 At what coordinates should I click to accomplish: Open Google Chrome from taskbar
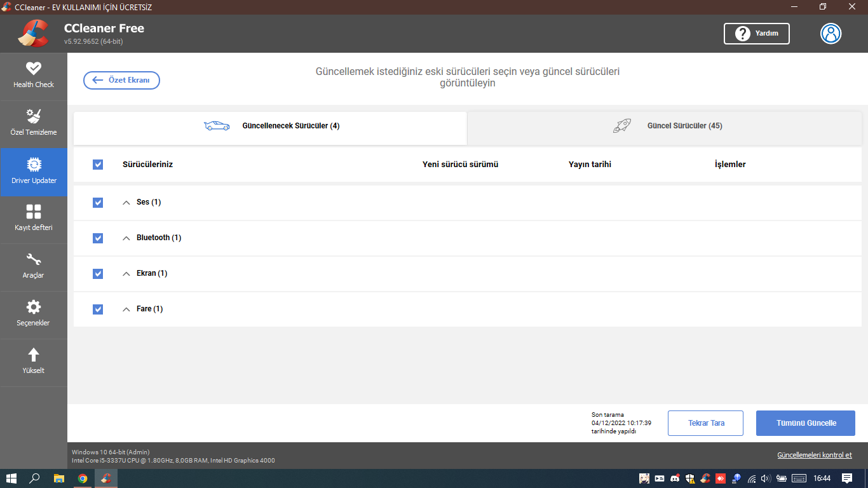coord(83,478)
